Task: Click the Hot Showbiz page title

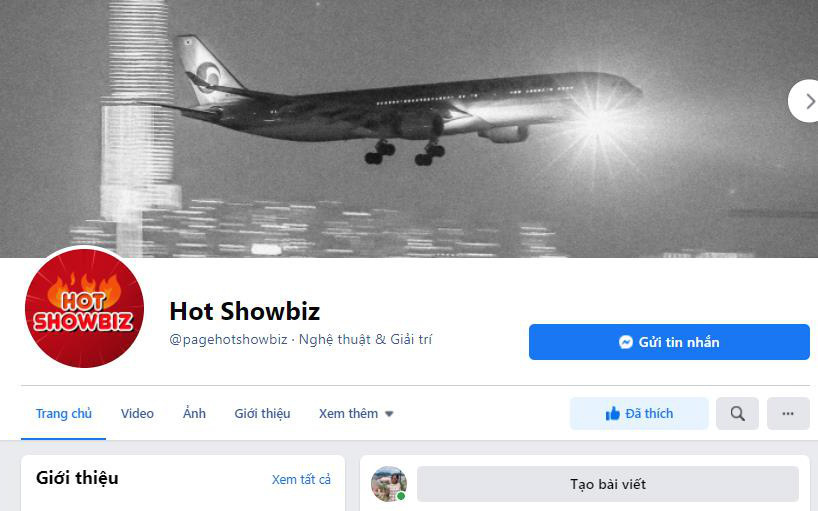Action: [x=245, y=311]
